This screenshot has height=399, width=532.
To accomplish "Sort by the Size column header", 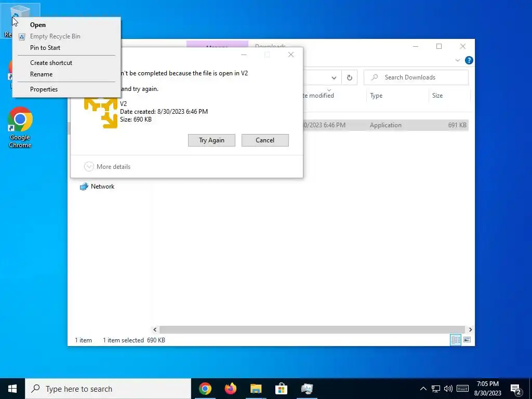I will click(x=449, y=96).
